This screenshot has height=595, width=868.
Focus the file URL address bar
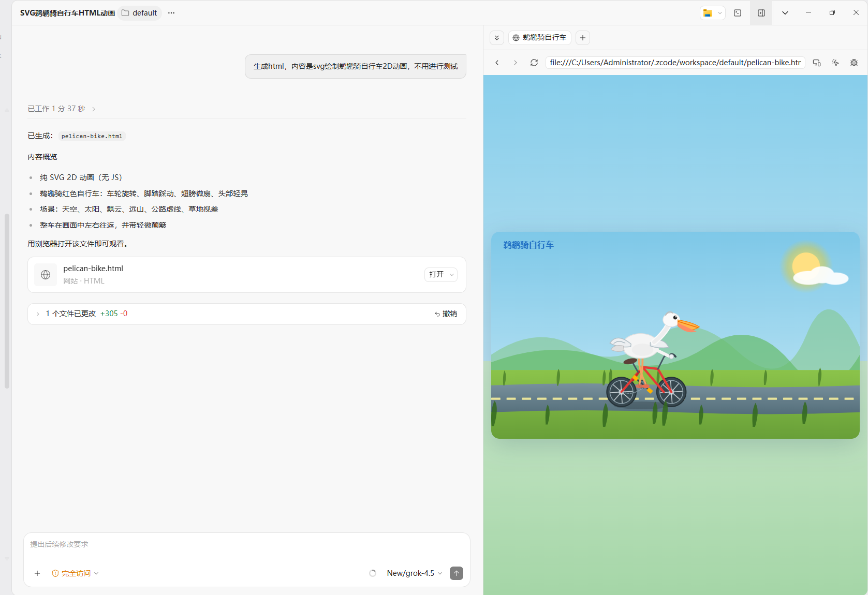tap(675, 63)
